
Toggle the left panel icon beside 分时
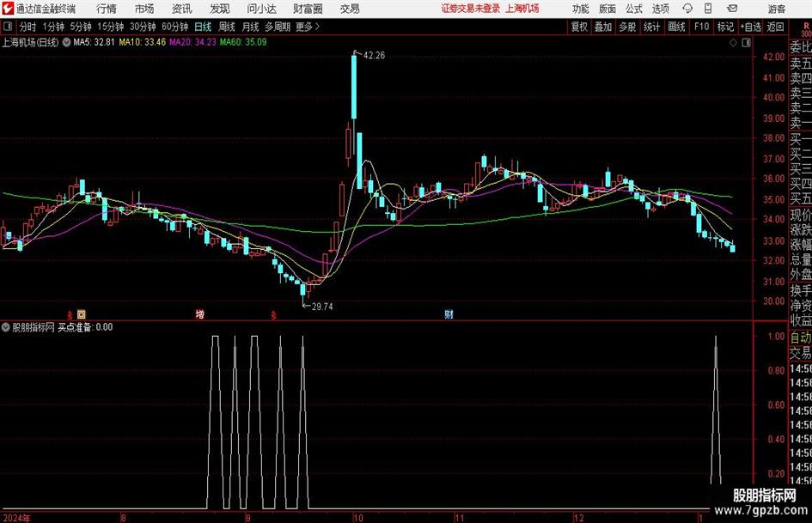pos(8,27)
